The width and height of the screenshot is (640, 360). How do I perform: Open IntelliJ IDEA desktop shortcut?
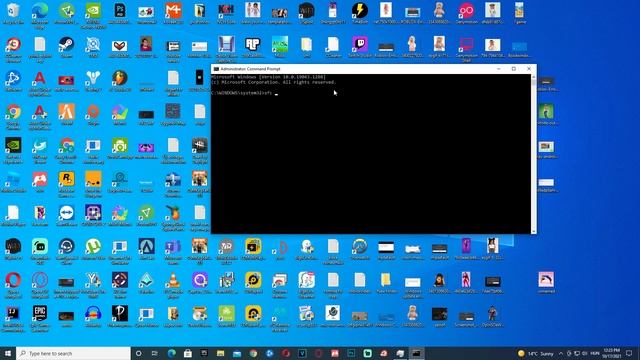[x=13, y=318]
